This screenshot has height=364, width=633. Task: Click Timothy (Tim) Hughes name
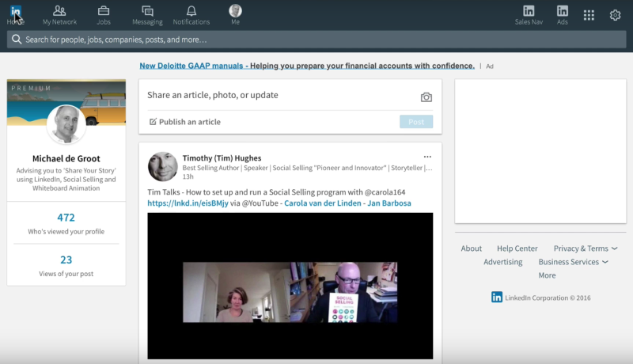(222, 158)
